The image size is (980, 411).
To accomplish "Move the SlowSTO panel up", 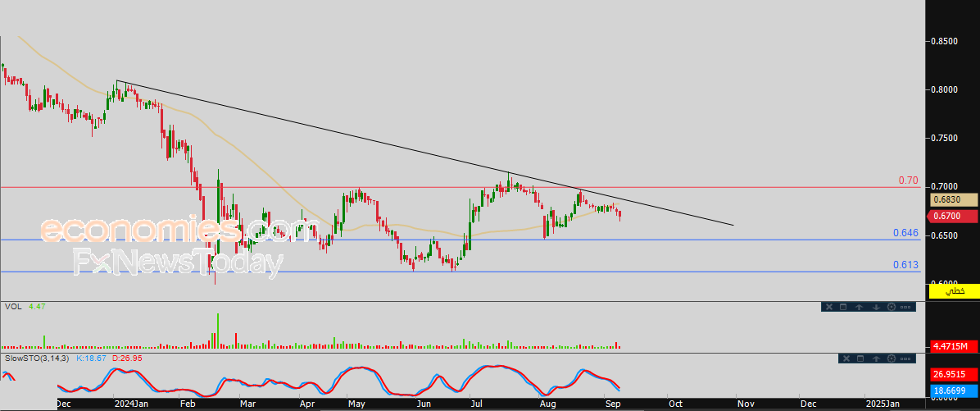I will click(876, 358).
